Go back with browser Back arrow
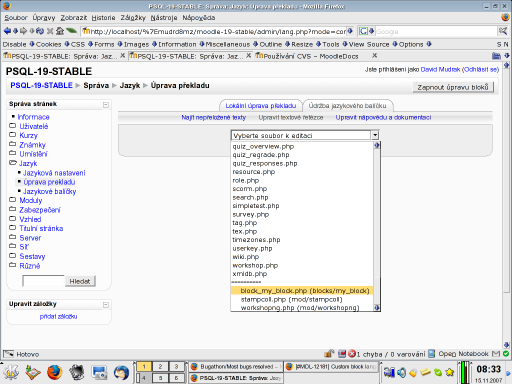Image resolution: width=512 pixels, height=384 pixels. [7, 31]
